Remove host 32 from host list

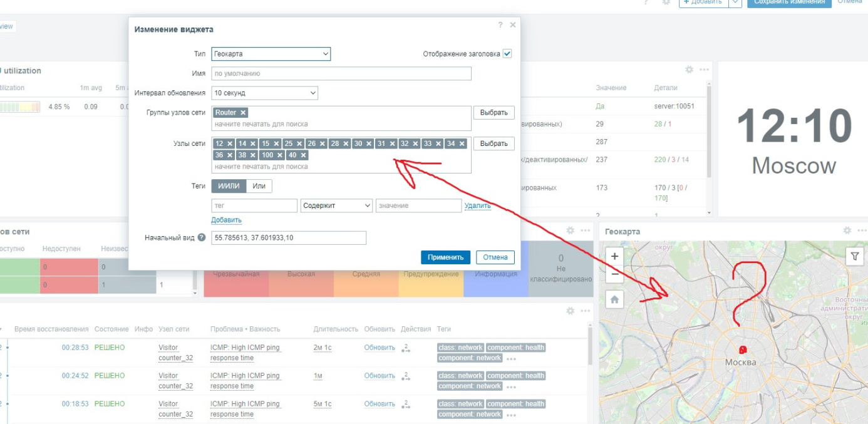[415, 143]
